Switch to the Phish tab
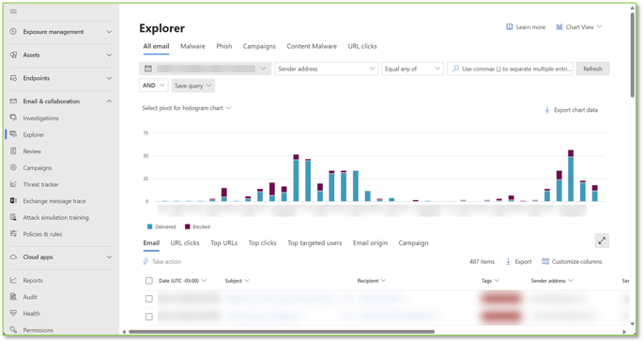This screenshot has height=343, width=644. tap(223, 46)
